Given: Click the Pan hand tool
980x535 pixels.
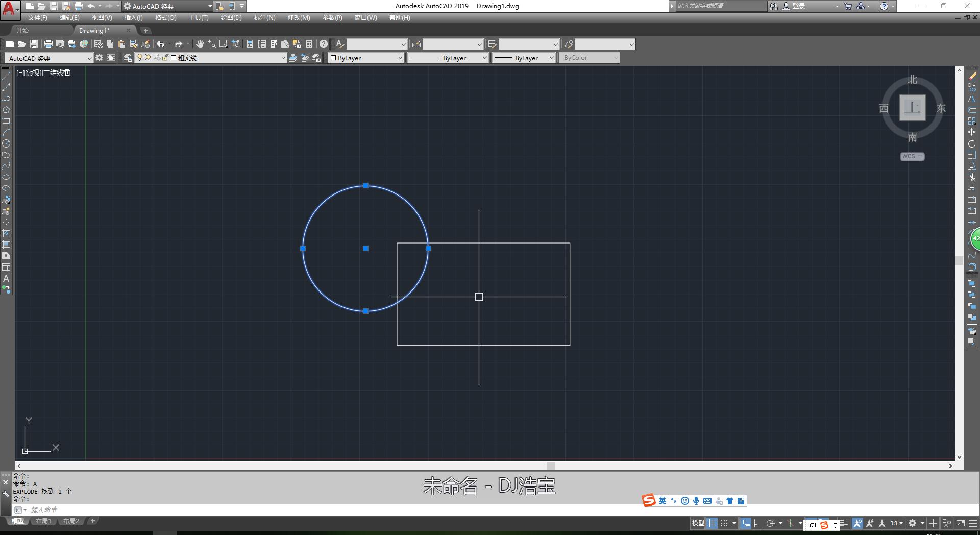Looking at the screenshot, I should click(x=200, y=44).
